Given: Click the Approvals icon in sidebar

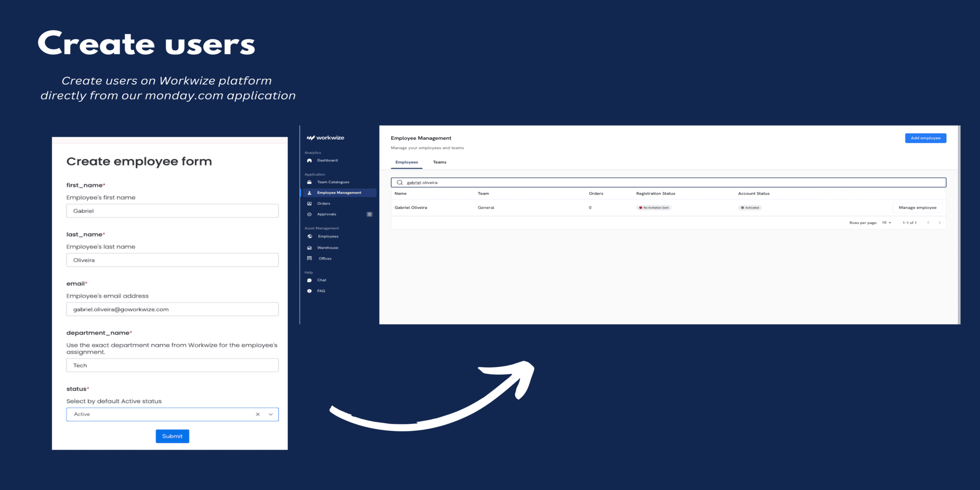Looking at the screenshot, I should tap(309, 214).
